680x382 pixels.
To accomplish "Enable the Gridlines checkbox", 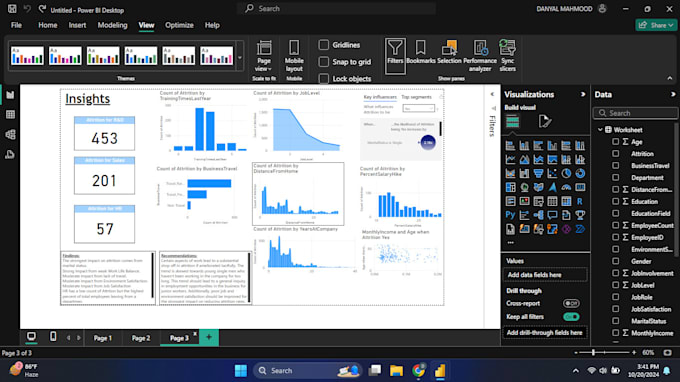I will 324,45.
